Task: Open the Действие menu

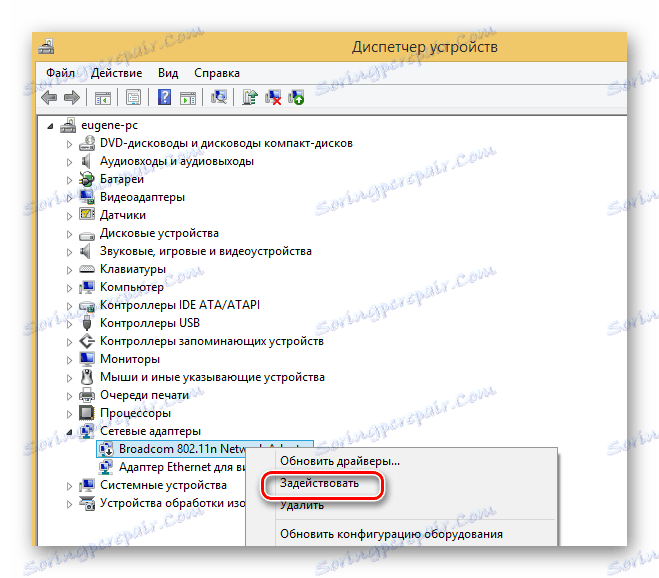Action: click(x=116, y=73)
